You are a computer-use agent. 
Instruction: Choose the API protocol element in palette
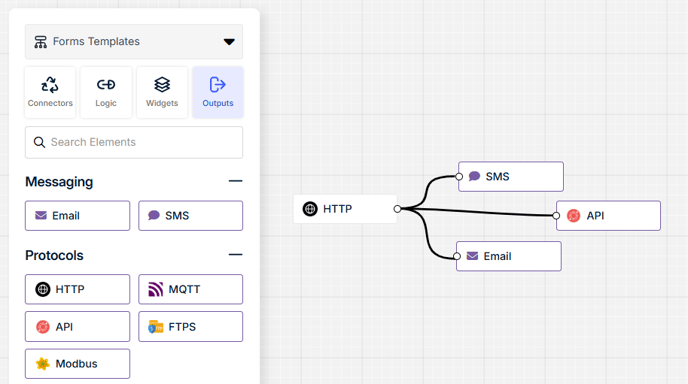[x=78, y=327]
